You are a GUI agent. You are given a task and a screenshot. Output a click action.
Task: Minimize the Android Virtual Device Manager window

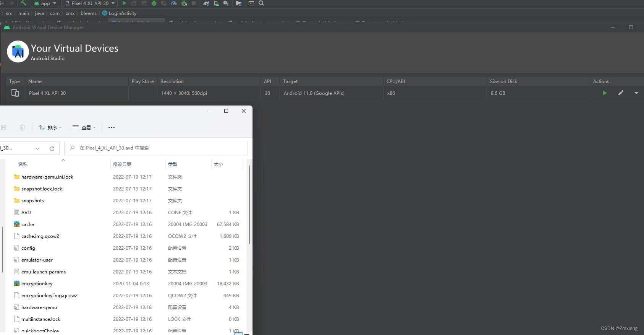click(x=613, y=27)
